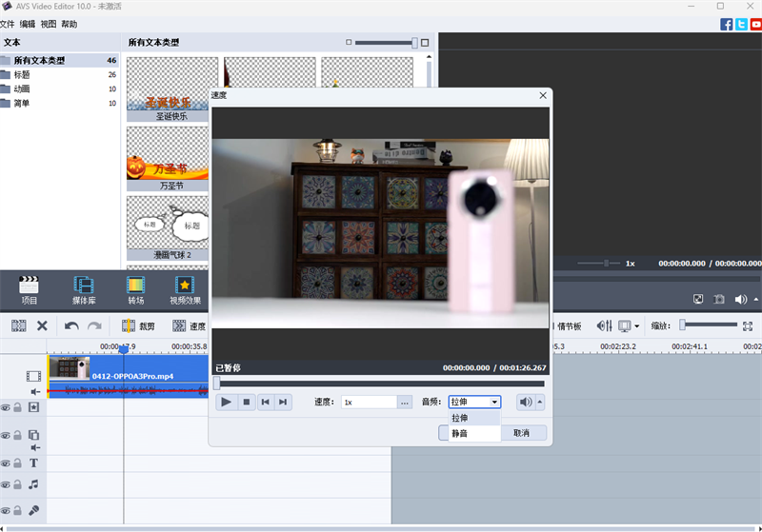Screen dimensions: 762x532
Task: Delete selected clip with the X icon
Action: 42,325
